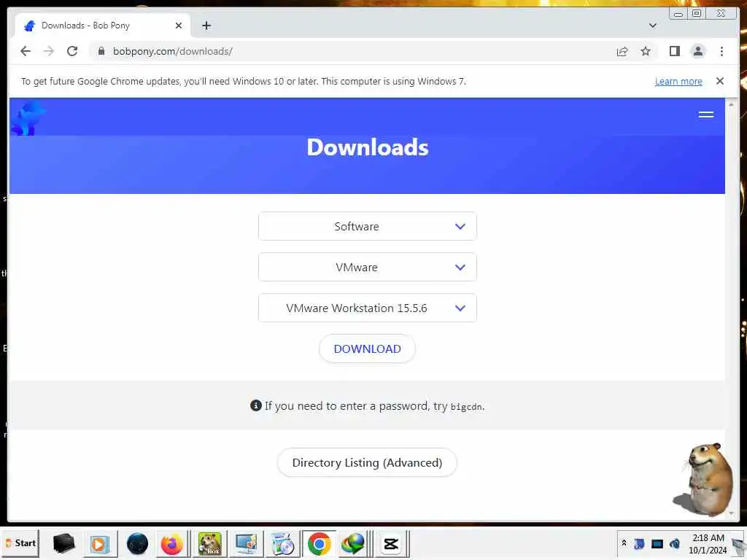Click the Bob Pony site logo
The width and height of the screenshot is (747, 560).
tap(28, 118)
